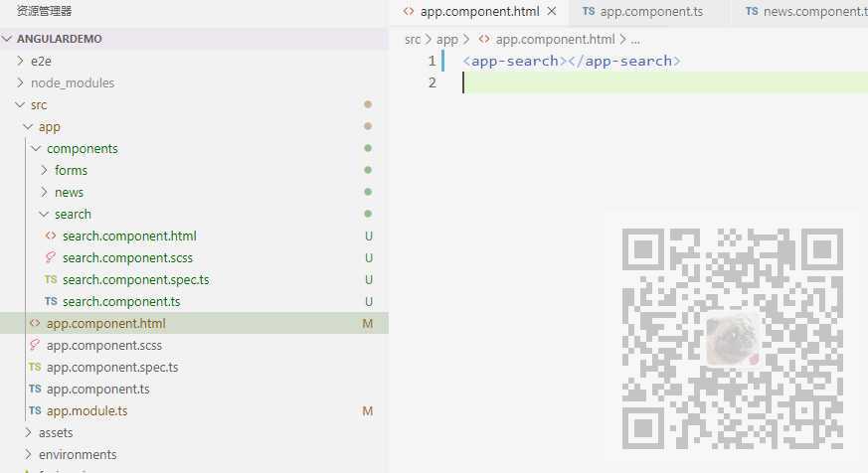Click app in the breadcrumb
This screenshot has height=473, width=868.
[x=446, y=40]
